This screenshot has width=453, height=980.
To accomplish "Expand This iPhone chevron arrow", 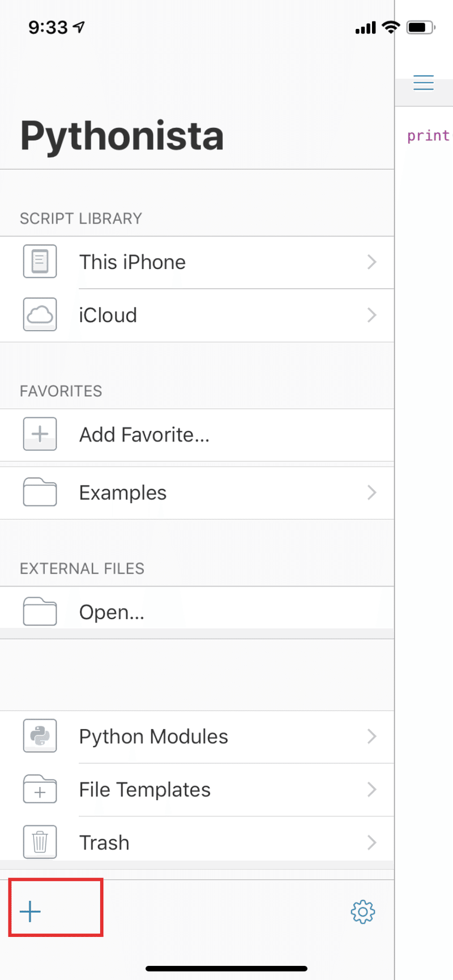I will (371, 262).
